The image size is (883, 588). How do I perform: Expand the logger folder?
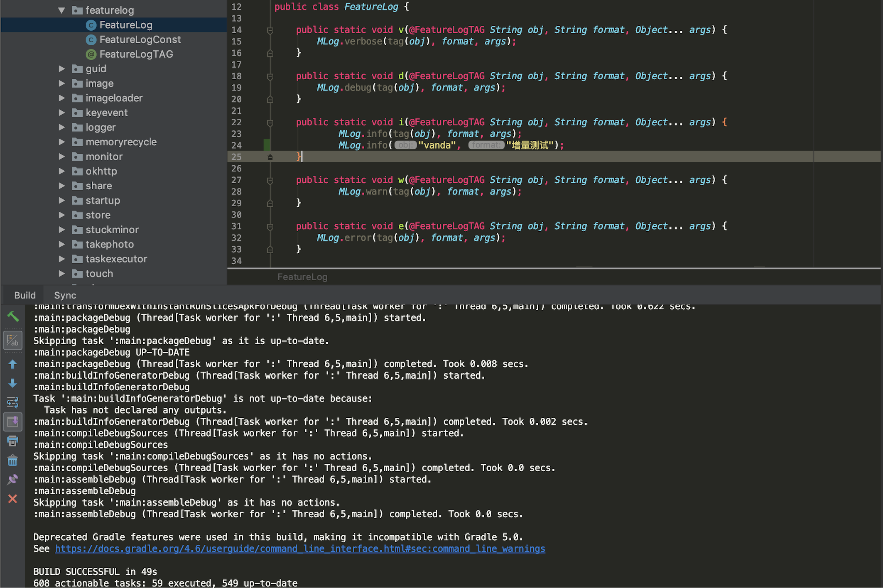(x=61, y=127)
